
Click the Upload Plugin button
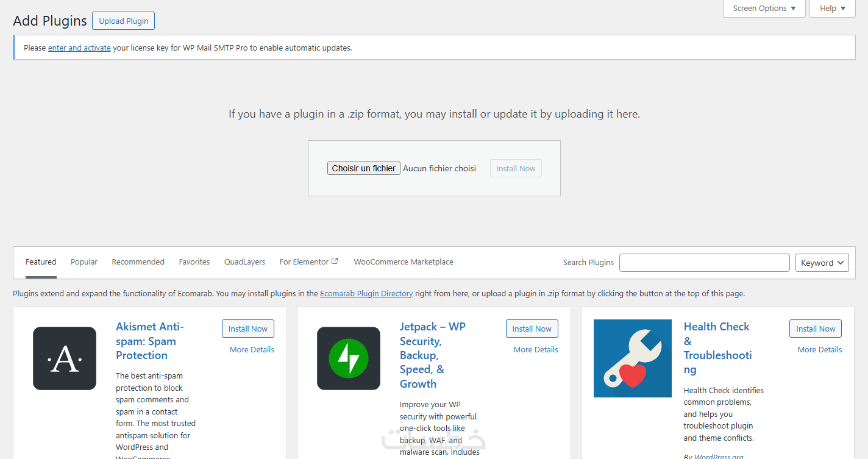click(124, 21)
